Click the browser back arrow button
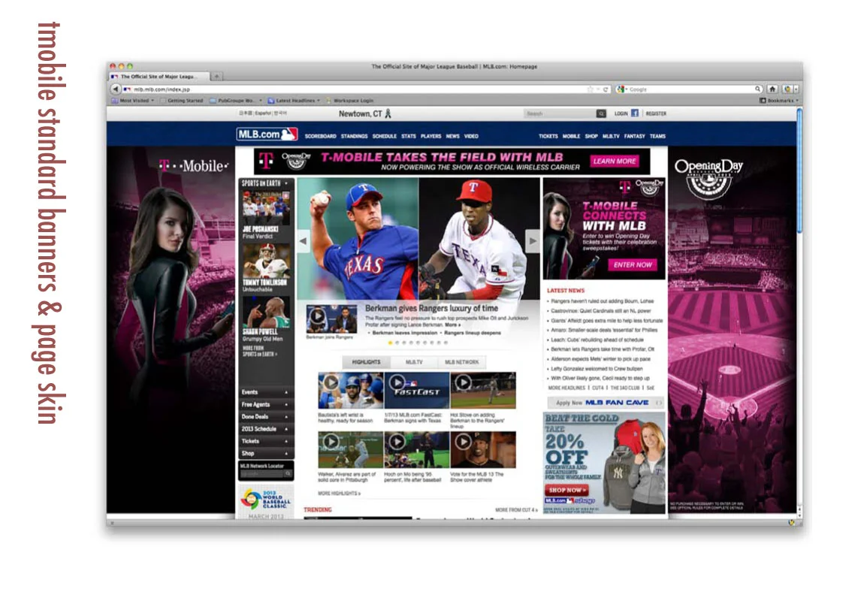 (x=115, y=89)
